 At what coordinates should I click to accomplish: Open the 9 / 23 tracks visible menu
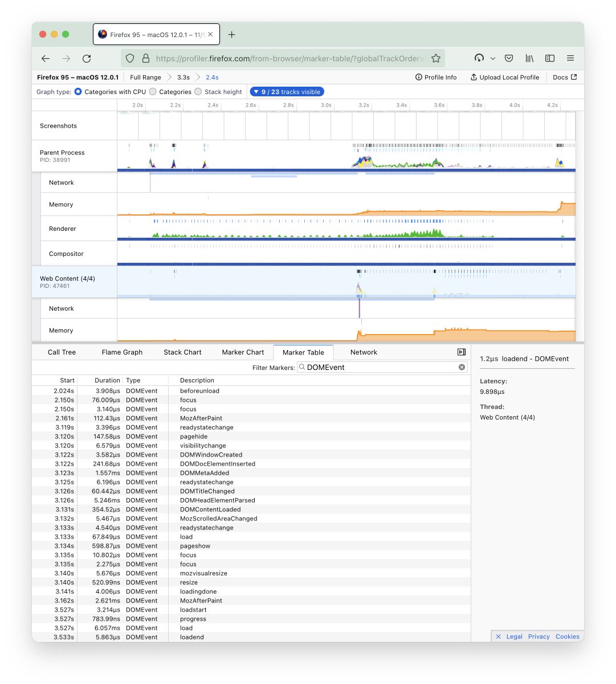287,92
